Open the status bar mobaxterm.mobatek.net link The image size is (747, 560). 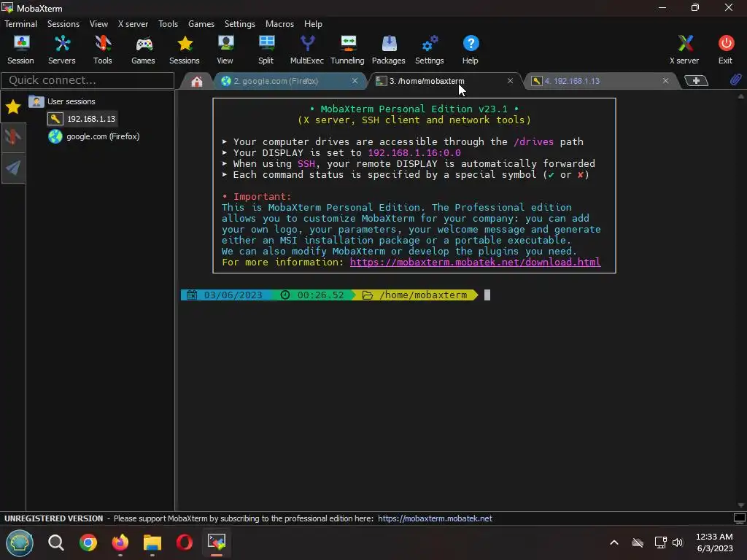[x=435, y=518]
